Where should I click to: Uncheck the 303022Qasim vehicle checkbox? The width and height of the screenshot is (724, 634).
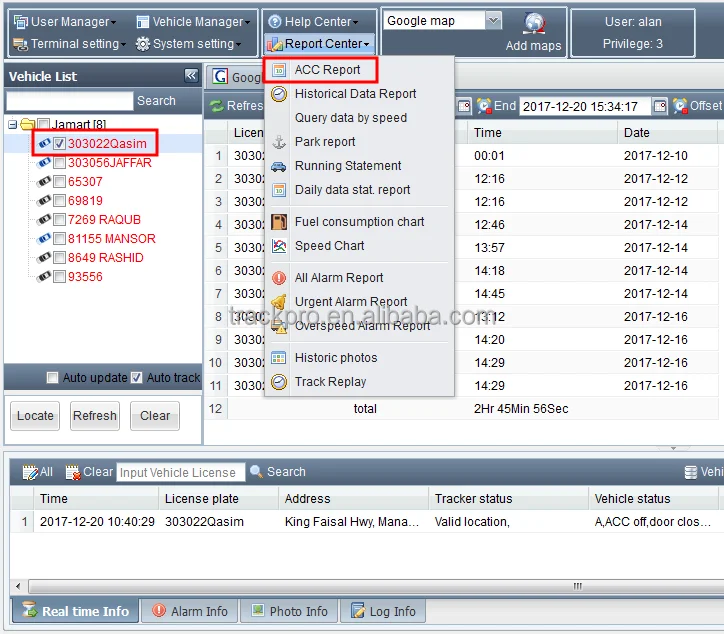tap(60, 144)
